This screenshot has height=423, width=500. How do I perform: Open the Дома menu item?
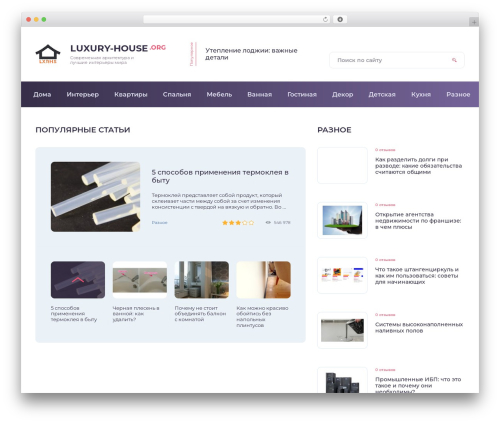42,94
